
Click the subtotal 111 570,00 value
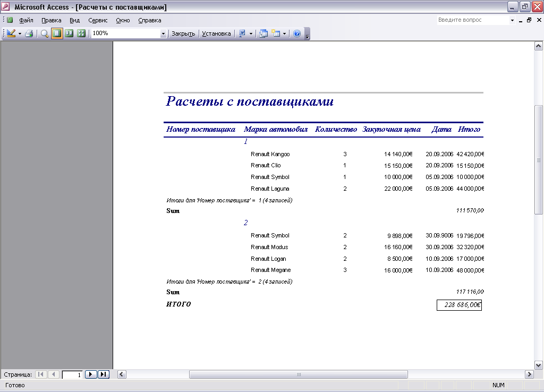click(470, 210)
